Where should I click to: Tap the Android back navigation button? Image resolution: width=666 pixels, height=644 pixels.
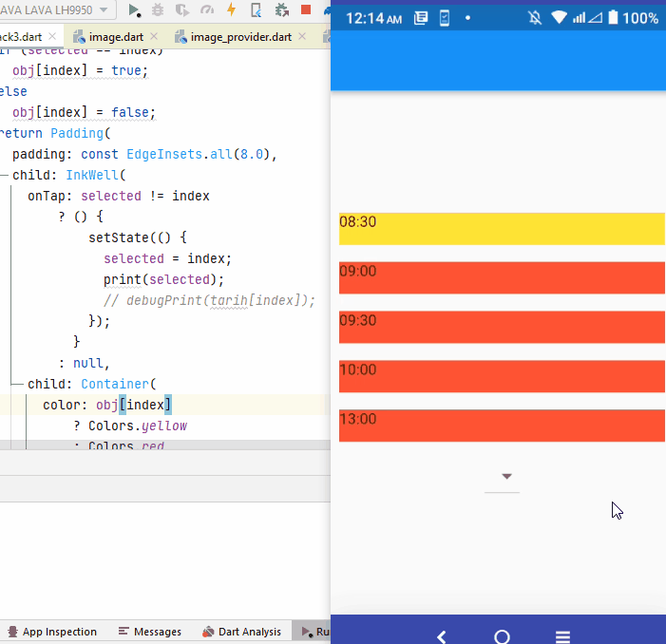coord(442,636)
